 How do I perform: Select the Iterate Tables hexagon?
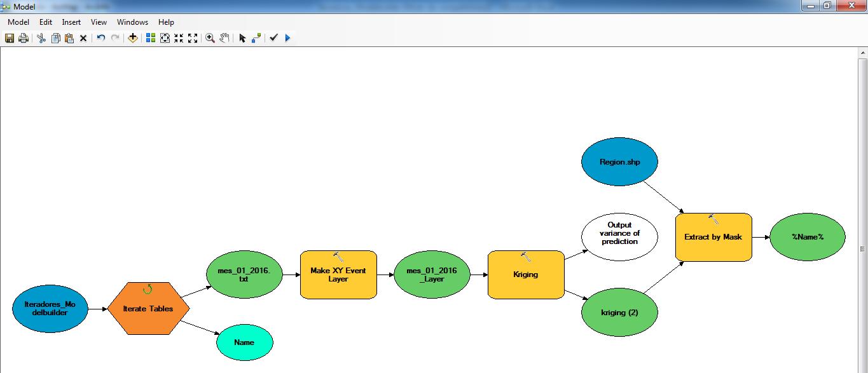click(x=148, y=309)
